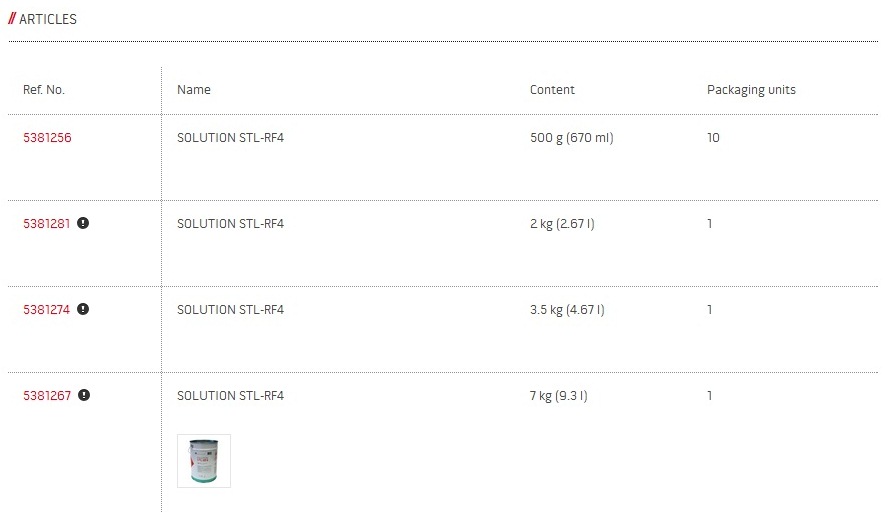Viewport: 895px width, 512px height.
Task: Click the Name column header
Action: 194,90
